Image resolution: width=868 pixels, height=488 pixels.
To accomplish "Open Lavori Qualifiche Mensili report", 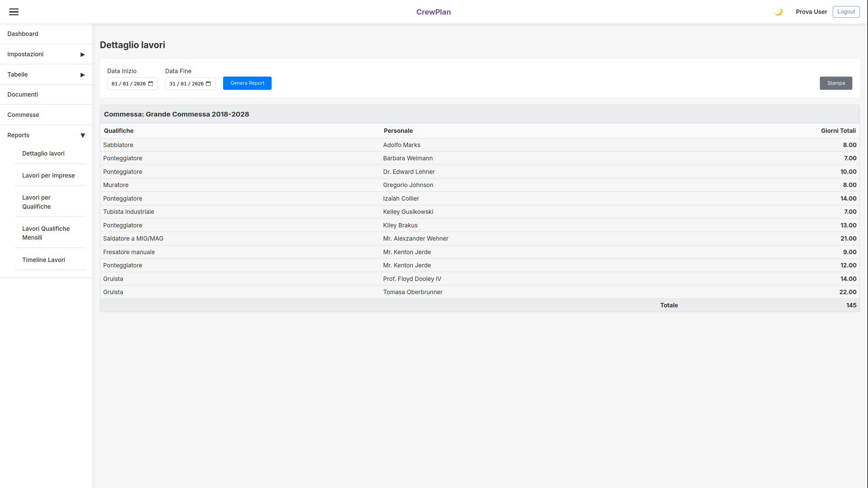I will tap(46, 233).
